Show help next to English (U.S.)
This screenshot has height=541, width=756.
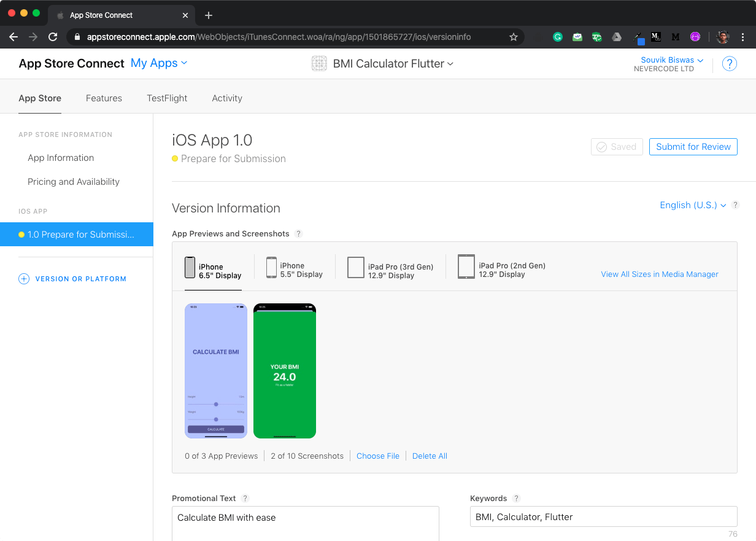(736, 205)
